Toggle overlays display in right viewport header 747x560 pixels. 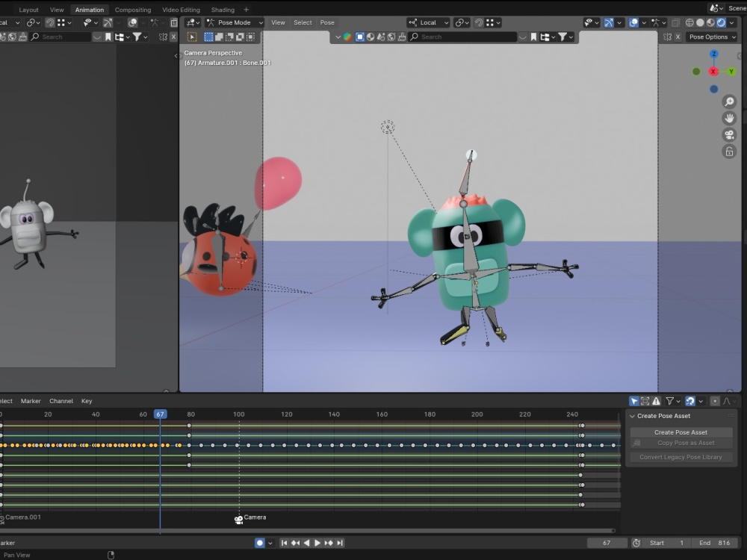(633, 22)
